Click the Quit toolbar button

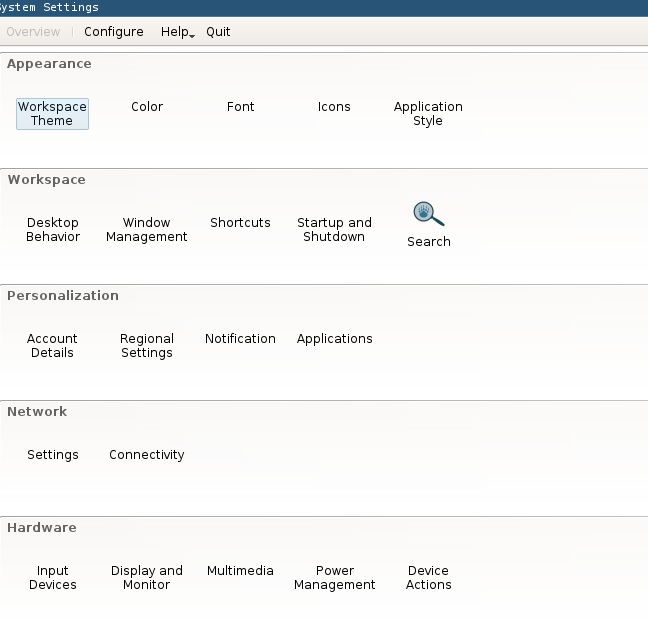coord(218,32)
